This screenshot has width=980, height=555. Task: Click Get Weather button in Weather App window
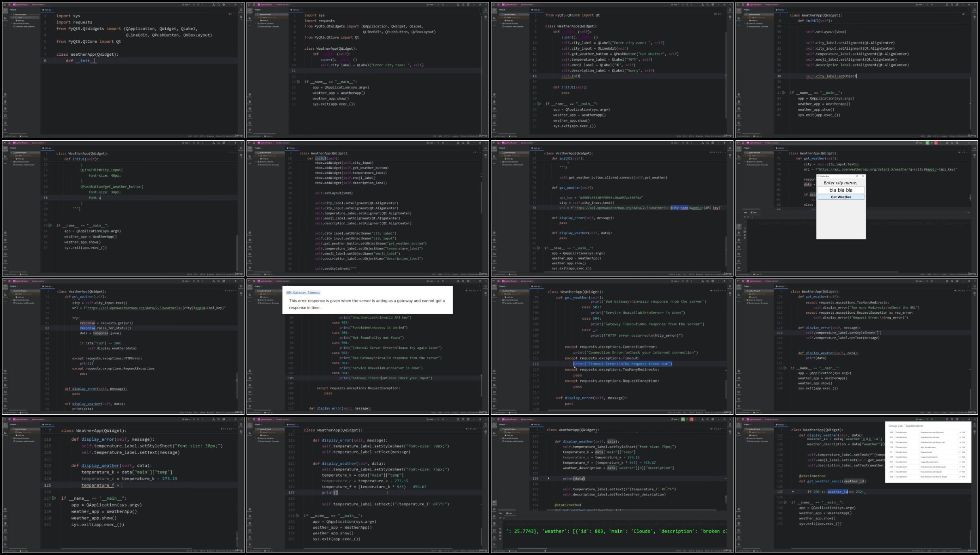pos(841,197)
